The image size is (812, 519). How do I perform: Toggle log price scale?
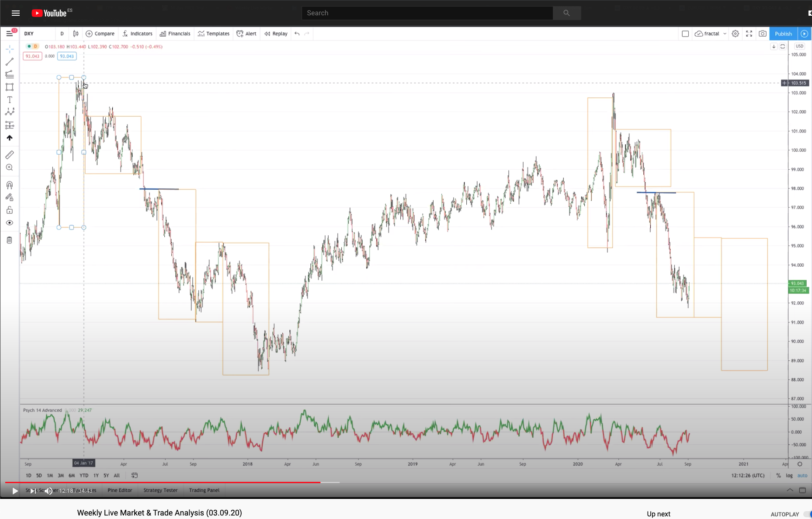pos(789,475)
